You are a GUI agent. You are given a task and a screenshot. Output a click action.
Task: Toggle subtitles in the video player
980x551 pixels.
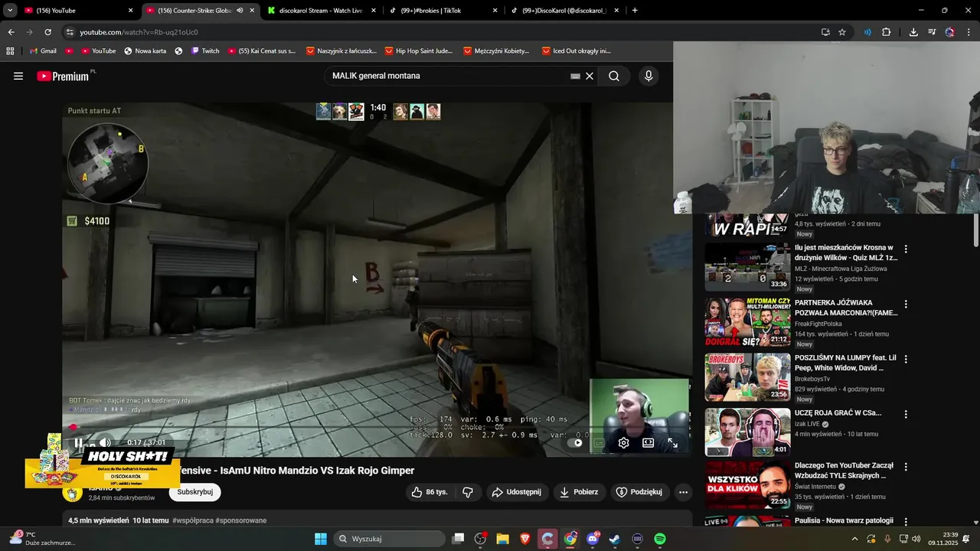point(599,442)
